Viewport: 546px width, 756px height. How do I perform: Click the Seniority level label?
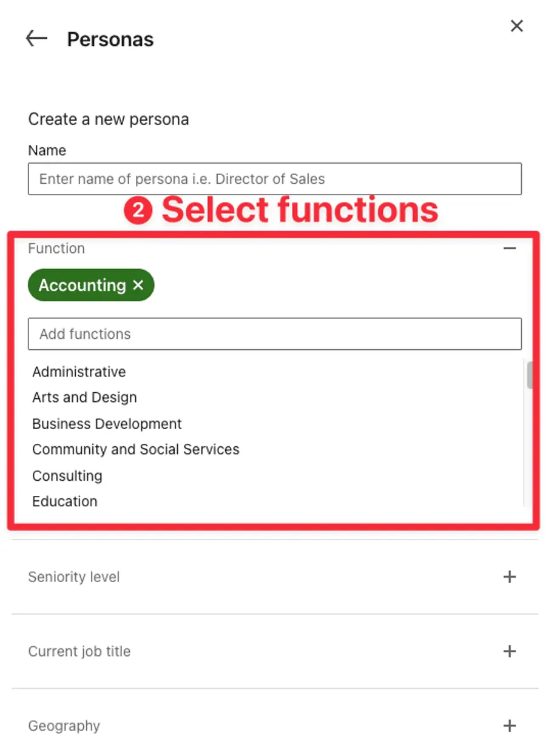coord(73,577)
